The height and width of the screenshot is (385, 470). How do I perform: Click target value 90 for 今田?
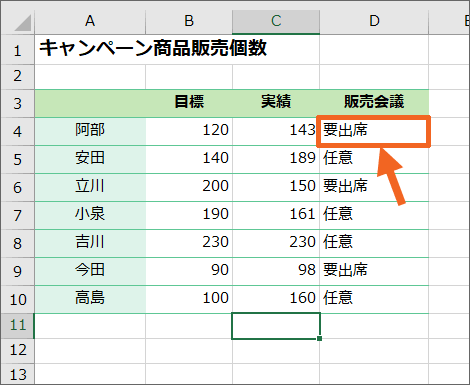click(189, 271)
